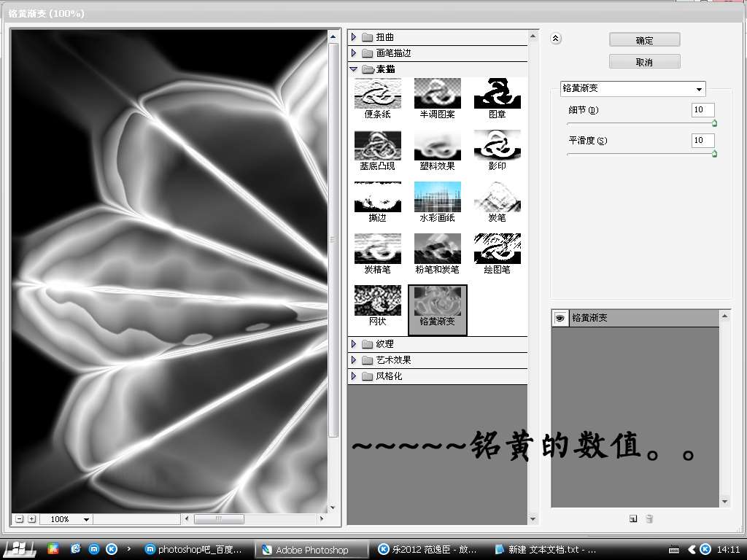Open the 100% zoom level dropdown
The height and width of the screenshot is (560, 747).
point(66,519)
